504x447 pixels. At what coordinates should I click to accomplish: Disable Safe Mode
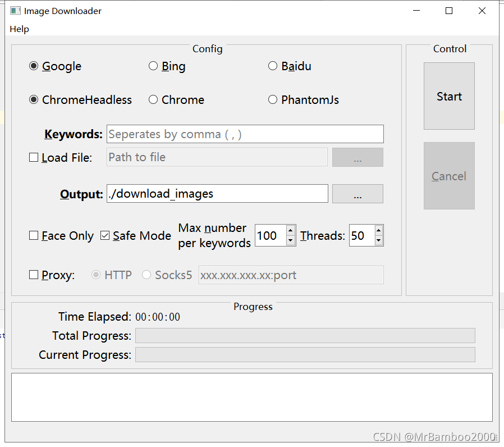point(105,235)
